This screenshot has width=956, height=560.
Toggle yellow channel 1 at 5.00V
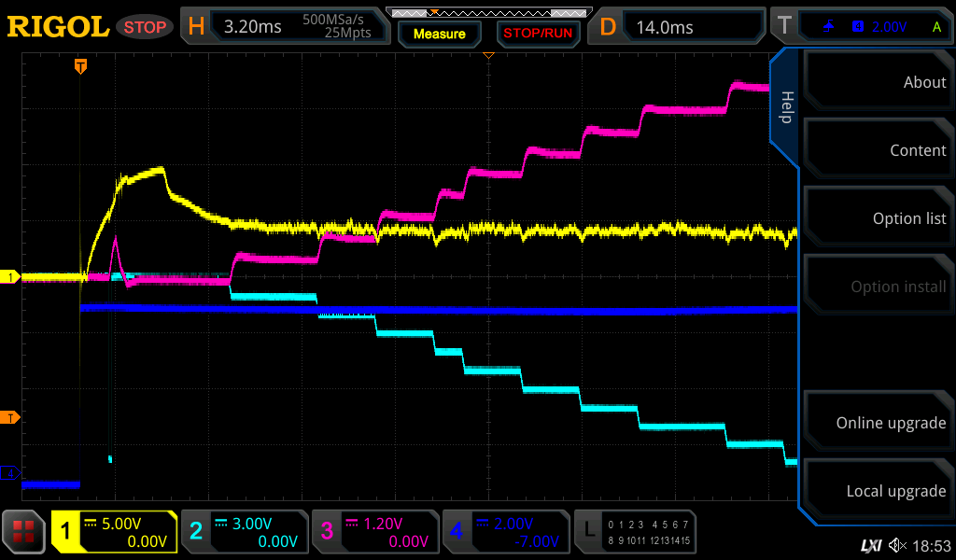[x=114, y=532]
